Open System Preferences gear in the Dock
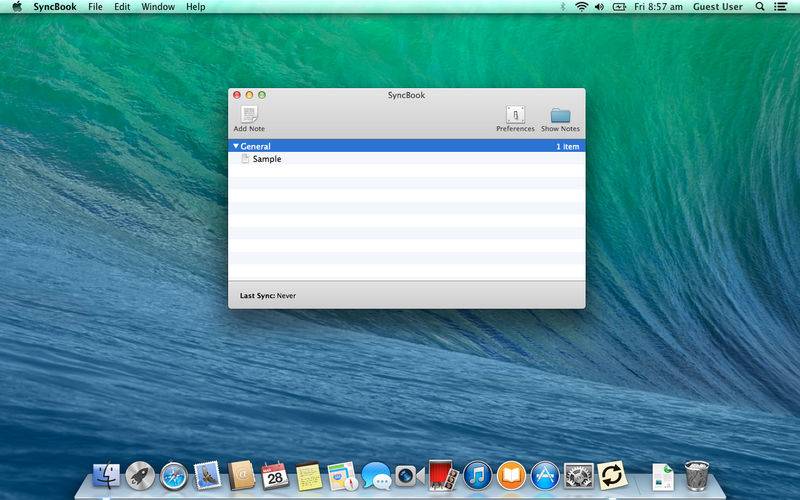This screenshot has height=500, width=800. [579, 475]
